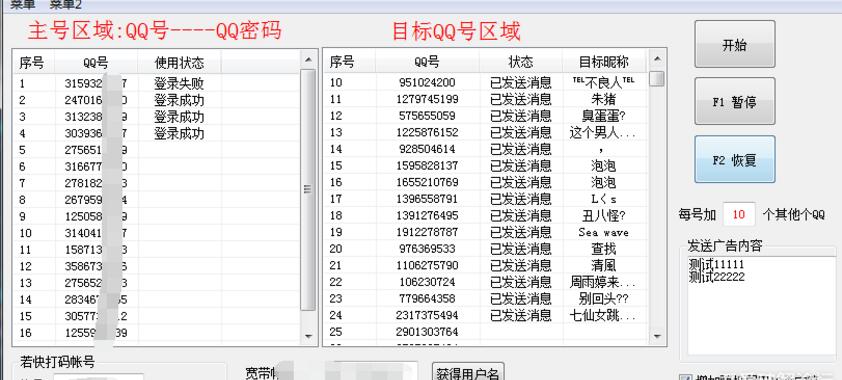Click the 状态 column header in target list
Screen dimensions: 842x380
pos(521,61)
